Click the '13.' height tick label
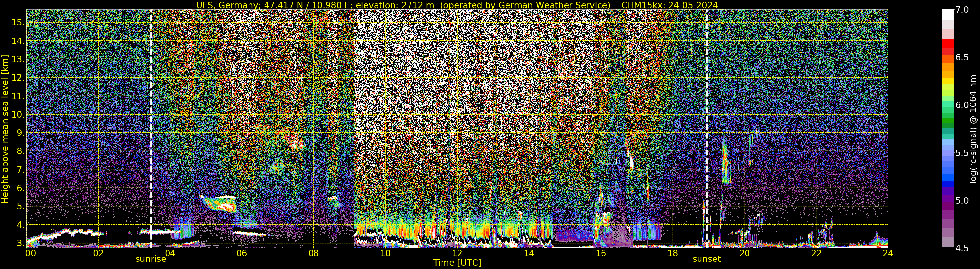 pyautogui.click(x=18, y=59)
